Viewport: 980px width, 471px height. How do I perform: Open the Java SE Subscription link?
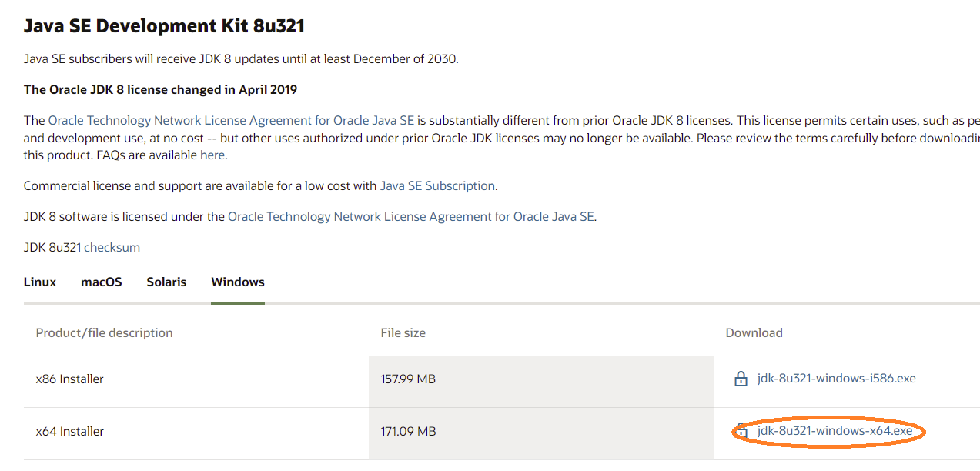(x=437, y=185)
